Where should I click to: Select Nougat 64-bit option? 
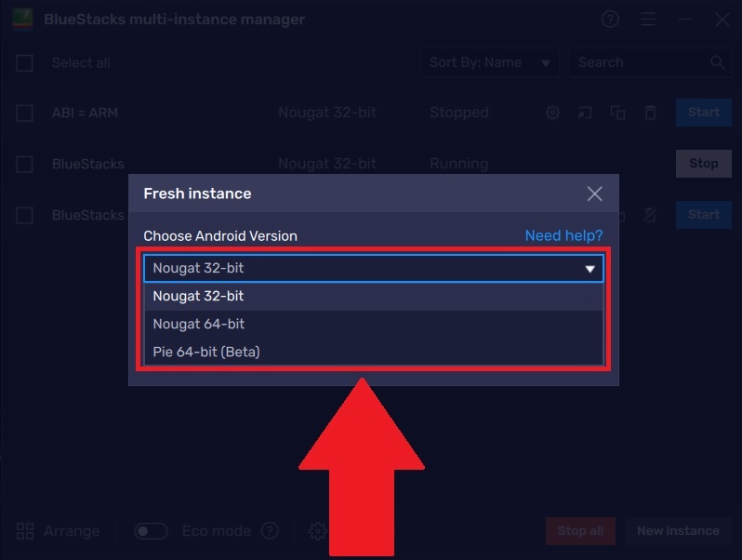coord(374,325)
